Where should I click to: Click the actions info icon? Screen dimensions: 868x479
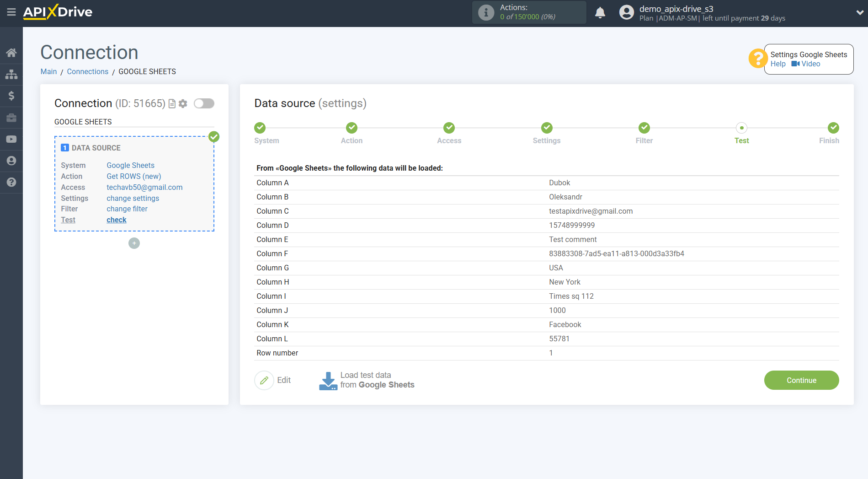[x=486, y=12]
